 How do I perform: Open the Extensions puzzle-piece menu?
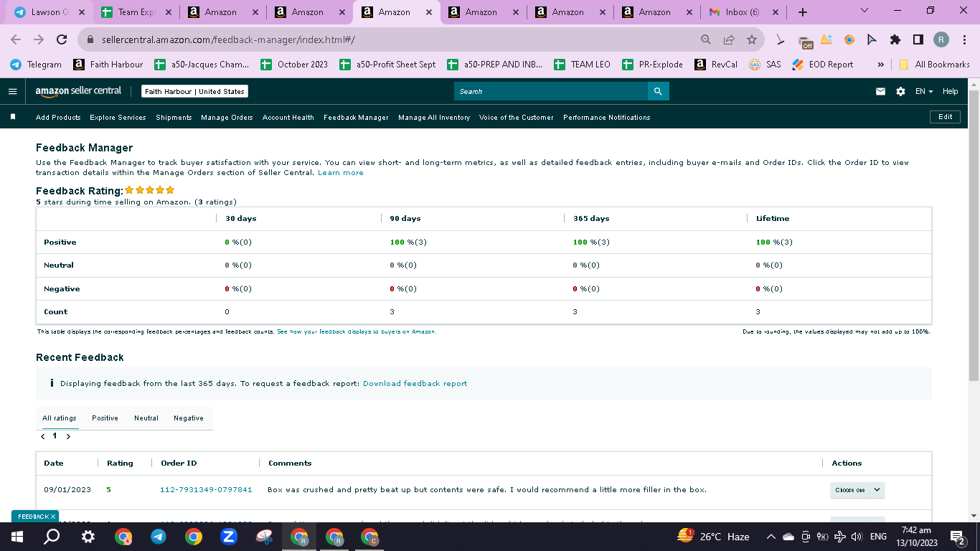coord(895,40)
